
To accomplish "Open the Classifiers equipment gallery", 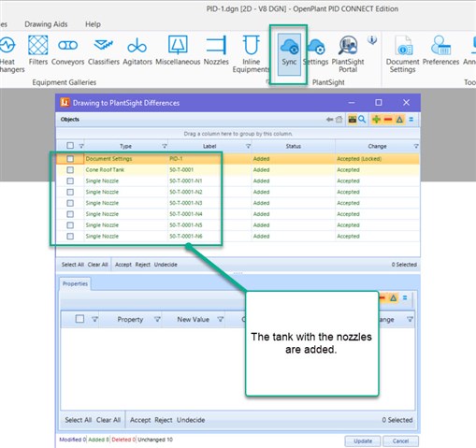I will pos(104,51).
